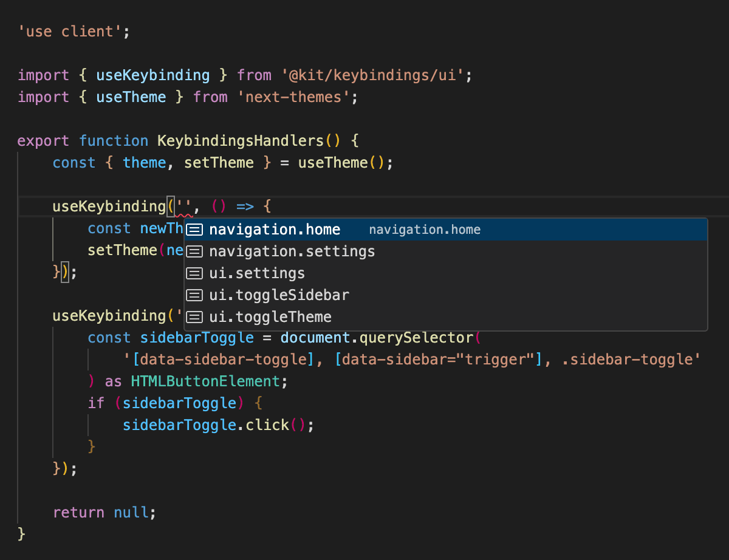This screenshot has width=729, height=560.
Task: Click the icon beside navigation.home suggestion
Action: [194, 230]
